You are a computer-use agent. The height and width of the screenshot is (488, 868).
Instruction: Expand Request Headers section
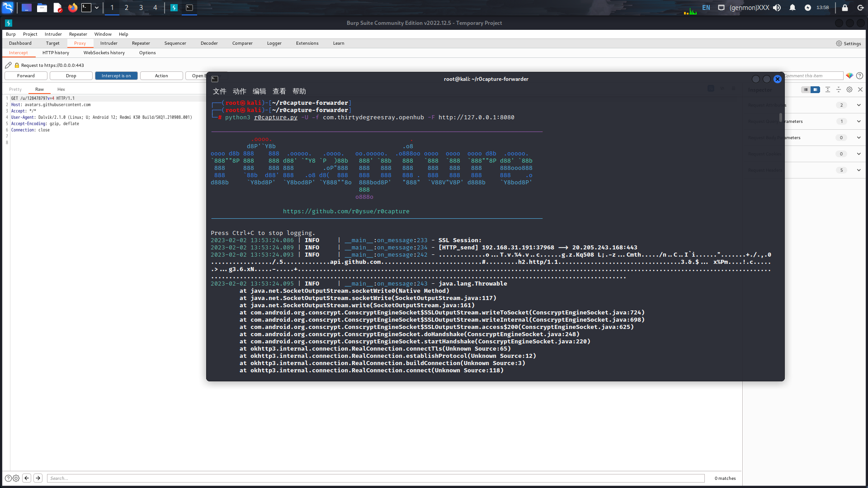click(859, 170)
